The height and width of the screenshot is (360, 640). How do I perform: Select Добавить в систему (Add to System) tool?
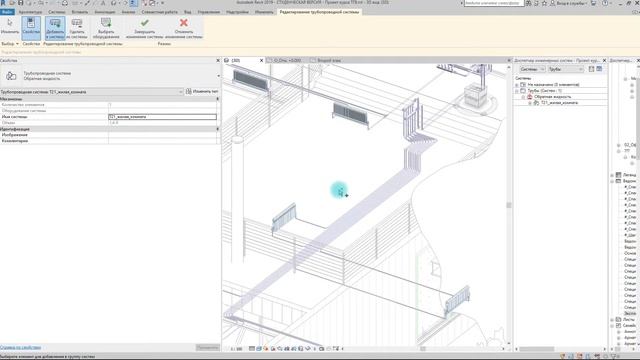click(x=55, y=28)
